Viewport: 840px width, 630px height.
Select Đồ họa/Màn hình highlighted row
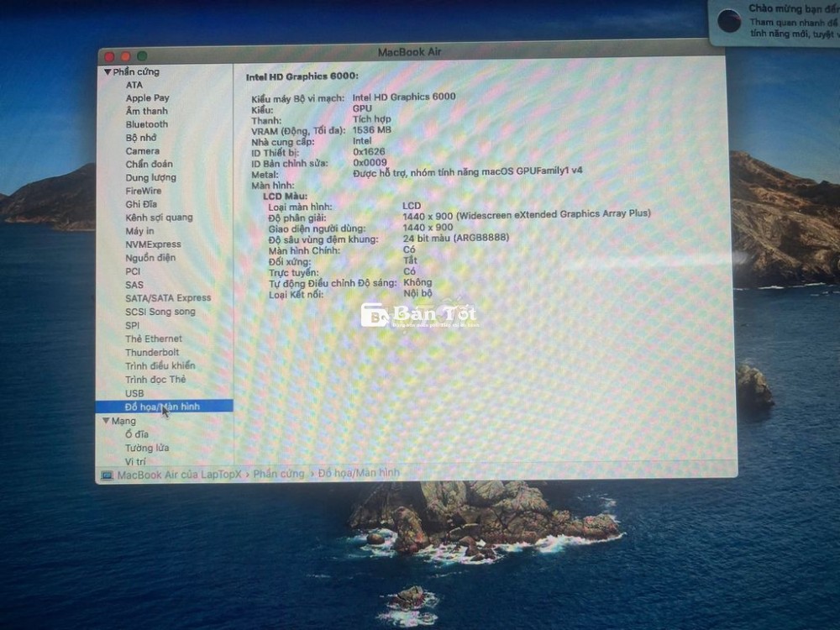tap(164, 407)
